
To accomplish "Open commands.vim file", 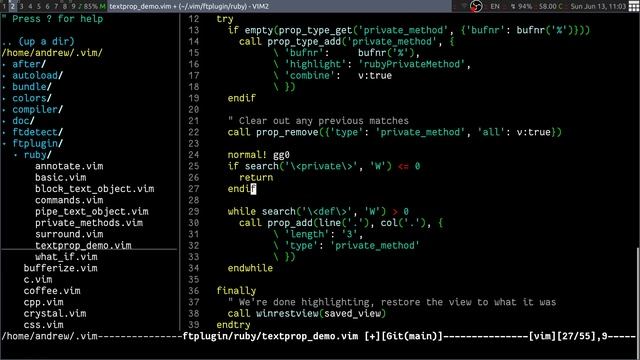I will pos(69,200).
